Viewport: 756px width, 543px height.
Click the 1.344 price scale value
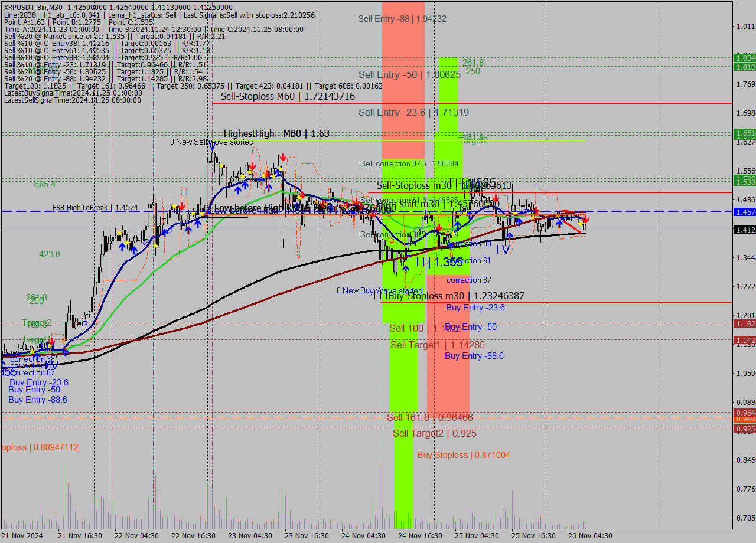[x=745, y=257]
